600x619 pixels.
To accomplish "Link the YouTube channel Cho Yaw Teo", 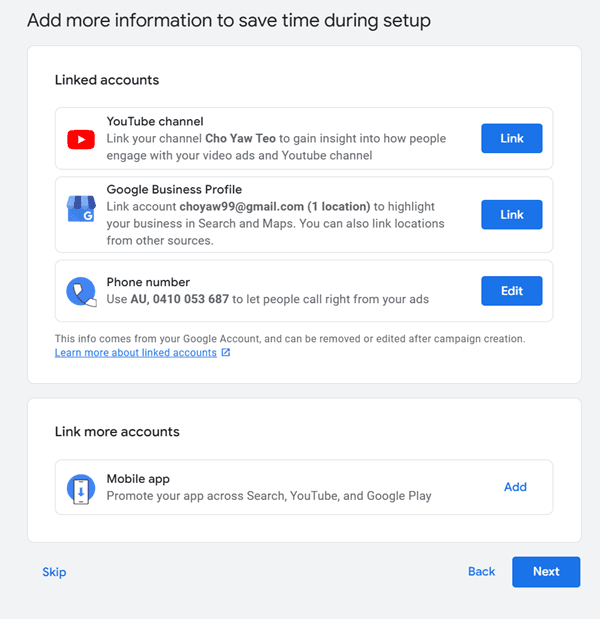I will [x=511, y=139].
